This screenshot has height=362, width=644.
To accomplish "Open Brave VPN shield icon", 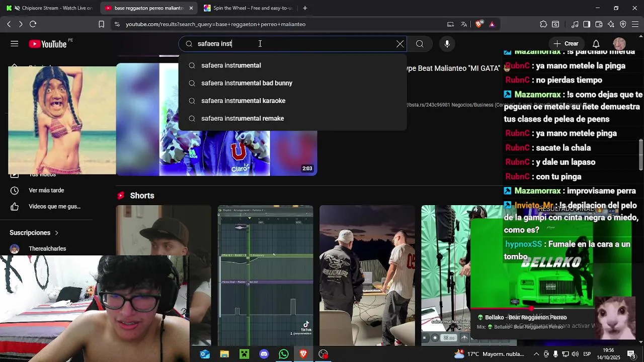I will (x=623, y=24).
